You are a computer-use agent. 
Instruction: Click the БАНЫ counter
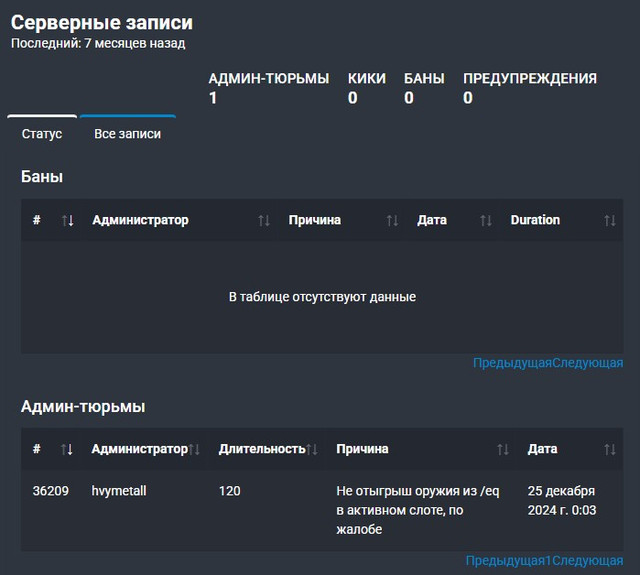coord(424,88)
